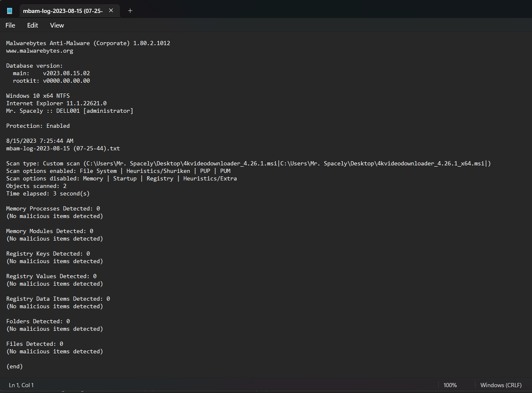Click the 'Objects scanned: 2' line
The image size is (532, 393).
click(x=36, y=186)
